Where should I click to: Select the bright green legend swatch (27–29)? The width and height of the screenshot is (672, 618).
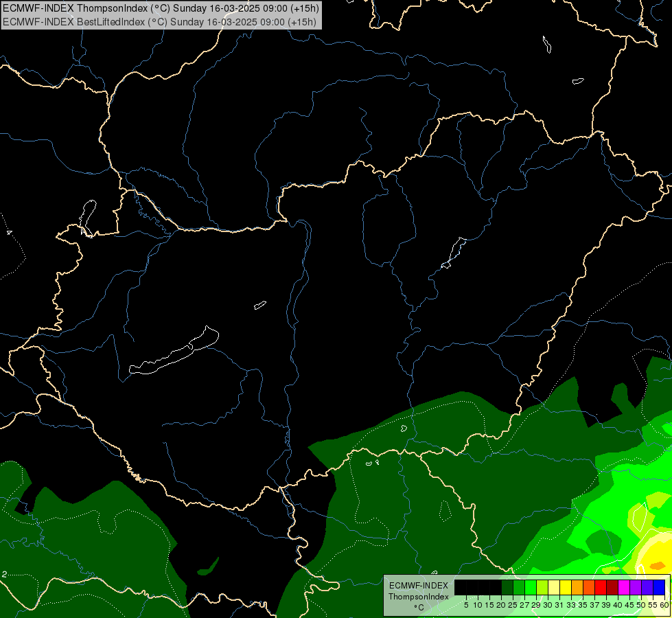(531, 587)
